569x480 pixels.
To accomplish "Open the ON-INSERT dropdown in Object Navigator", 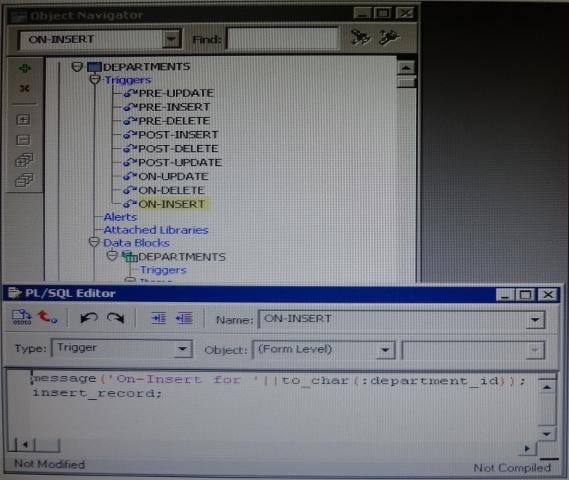I will (171, 39).
